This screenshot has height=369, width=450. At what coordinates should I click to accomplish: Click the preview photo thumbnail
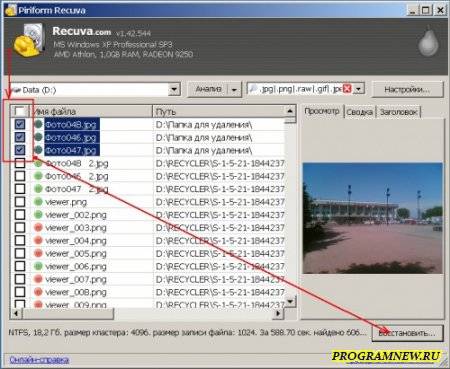(373, 218)
